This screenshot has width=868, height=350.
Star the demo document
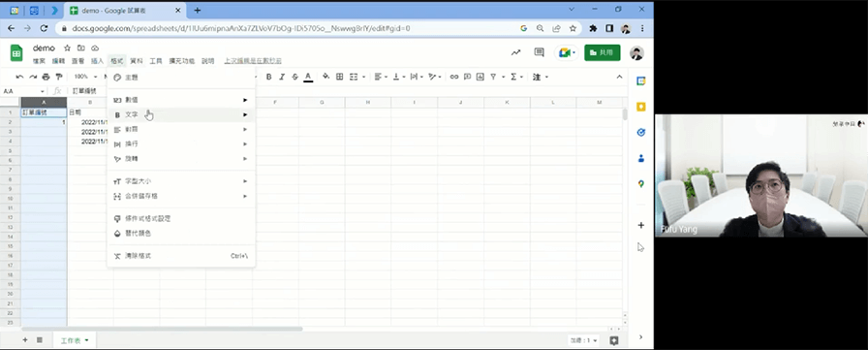[x=67, y=48]
